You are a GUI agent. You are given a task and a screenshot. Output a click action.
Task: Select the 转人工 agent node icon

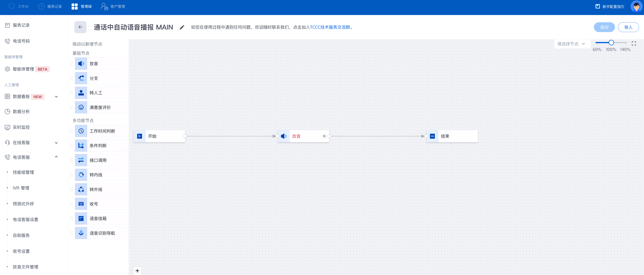81,93
